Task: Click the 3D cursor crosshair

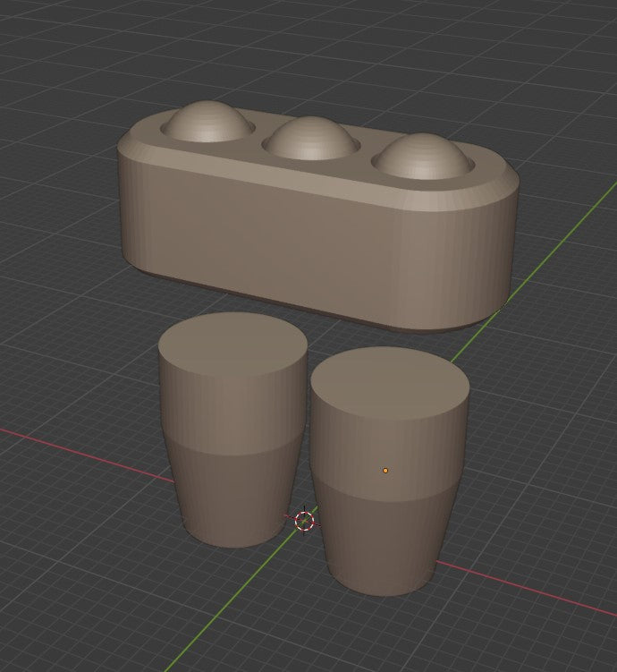Action: point(305,520)
